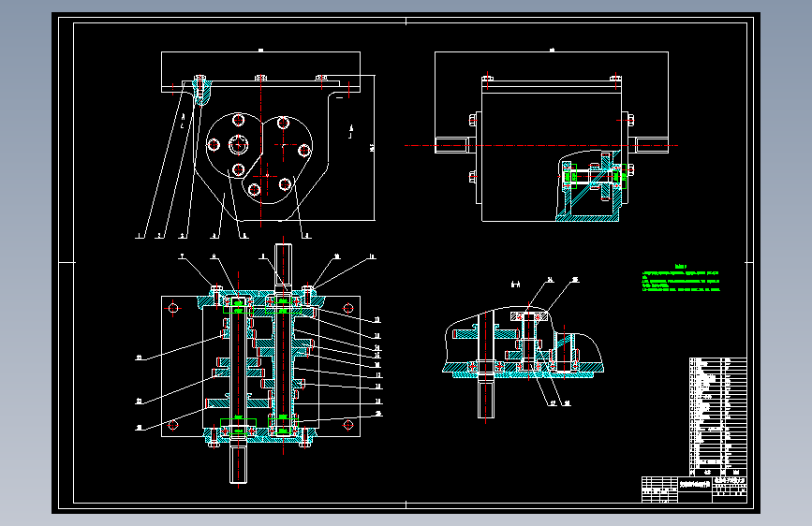Click the parts list table above title block
The width and height of the screenshot is (812, 526).
tap(717, 416)
